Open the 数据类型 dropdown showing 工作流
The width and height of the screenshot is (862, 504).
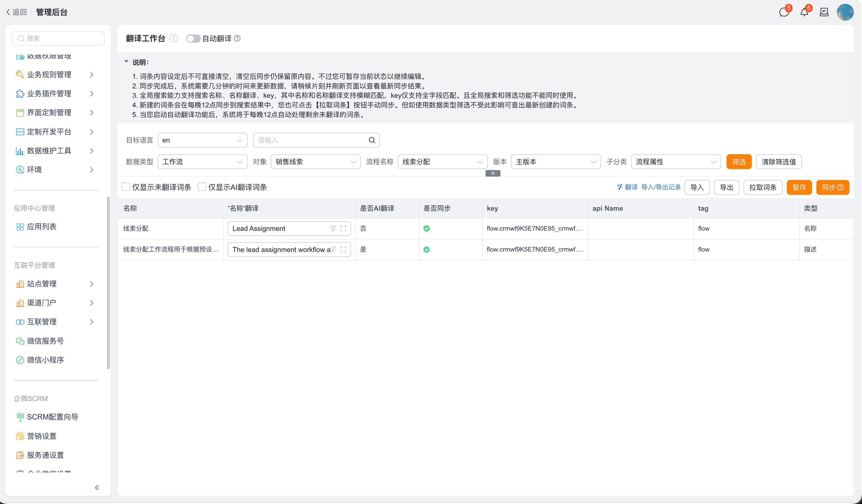pyautogui.click(x=203, y=162)
